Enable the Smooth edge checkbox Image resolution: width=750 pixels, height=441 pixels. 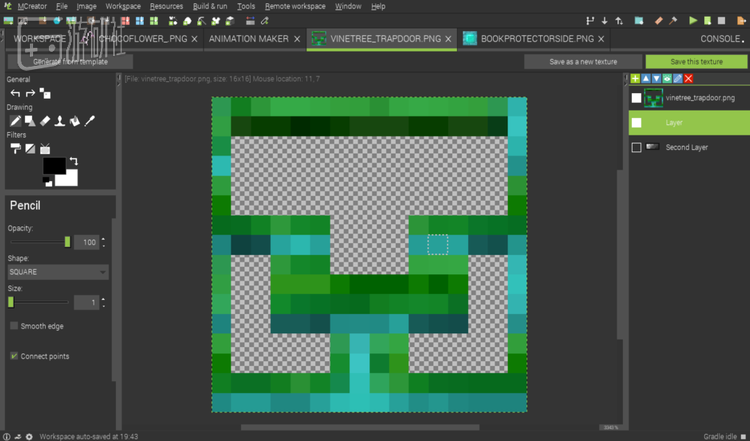coord(14,326)
